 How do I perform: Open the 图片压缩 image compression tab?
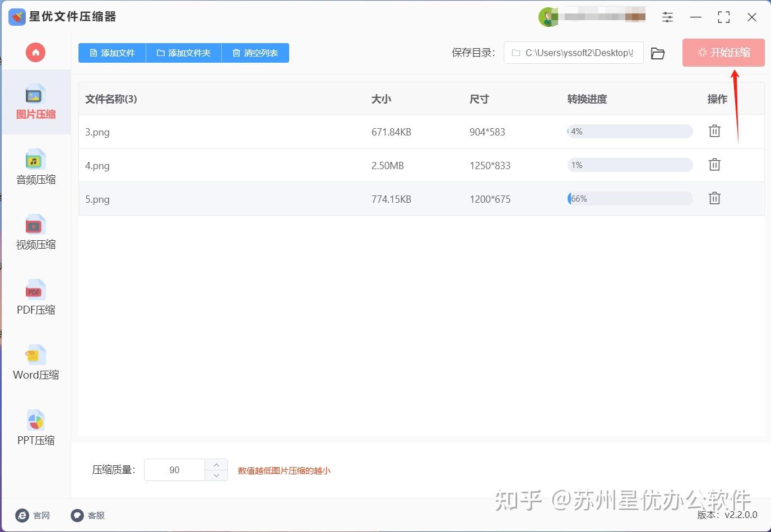click(36, 102)
